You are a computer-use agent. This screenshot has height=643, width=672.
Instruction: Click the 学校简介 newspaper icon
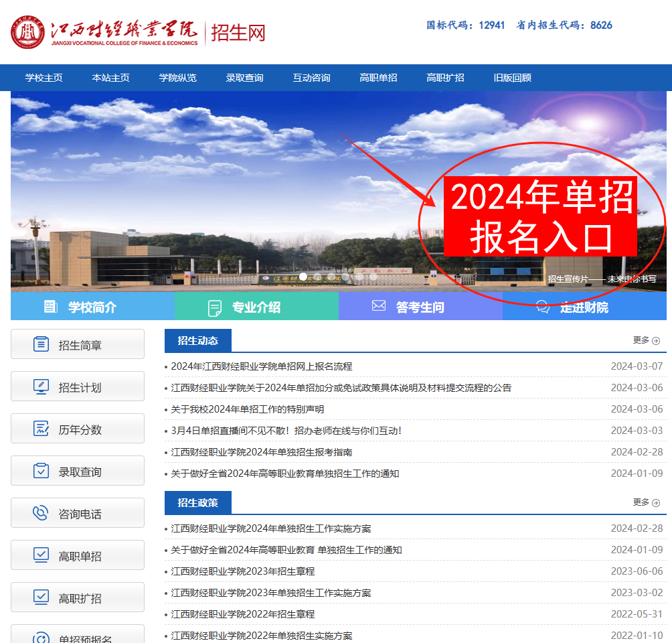tap(51, 307)
